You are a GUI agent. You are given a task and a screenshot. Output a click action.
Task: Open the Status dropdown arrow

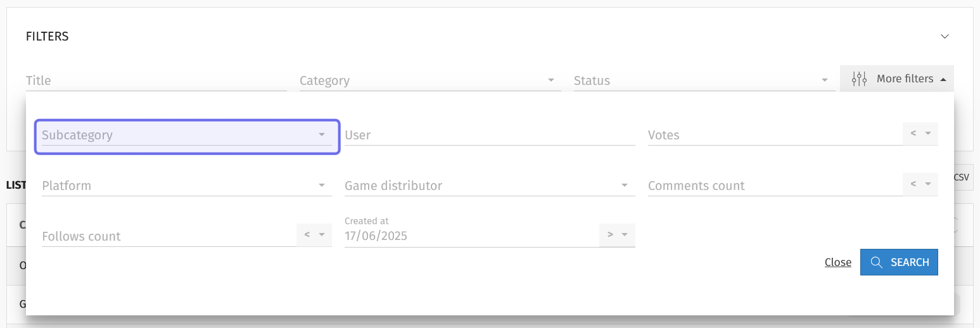click(825, 80)
